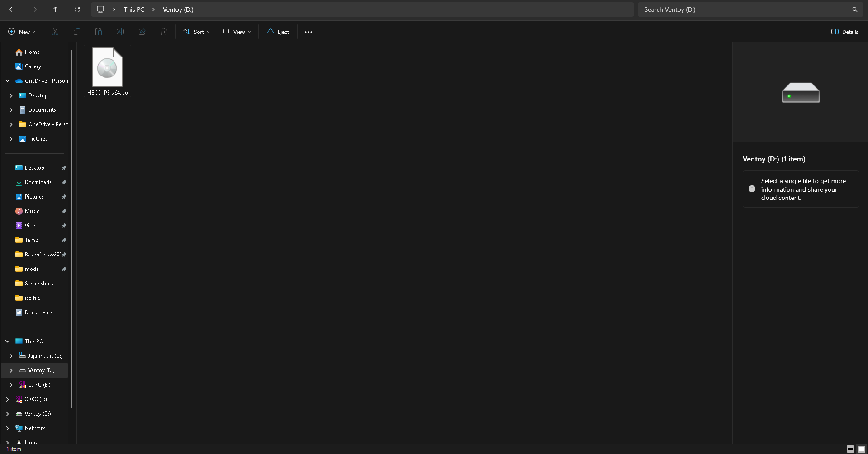Click Ventoy (D:) in the breadcrumb
868x454 pixels.
coord(178,9)
